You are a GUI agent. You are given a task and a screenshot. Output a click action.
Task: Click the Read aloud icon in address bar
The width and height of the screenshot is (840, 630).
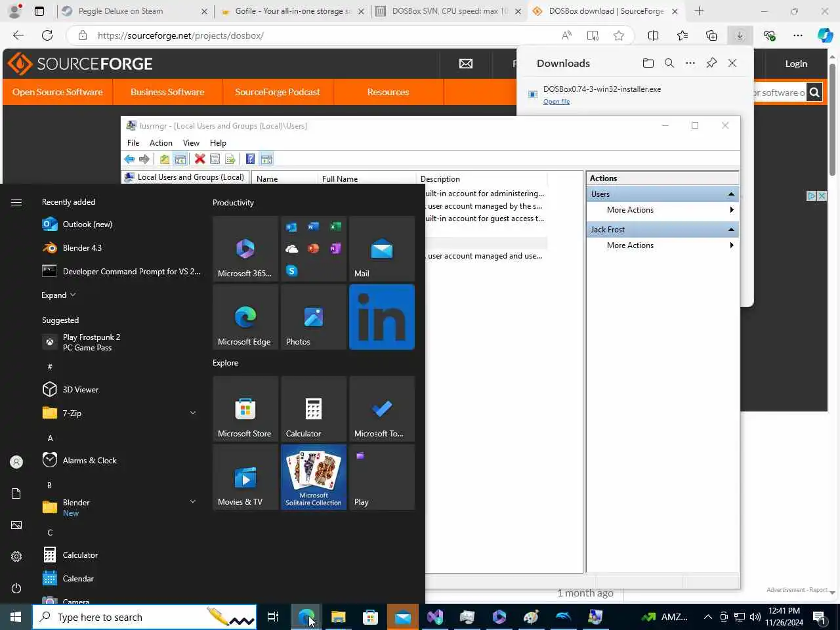click(566, 35)
